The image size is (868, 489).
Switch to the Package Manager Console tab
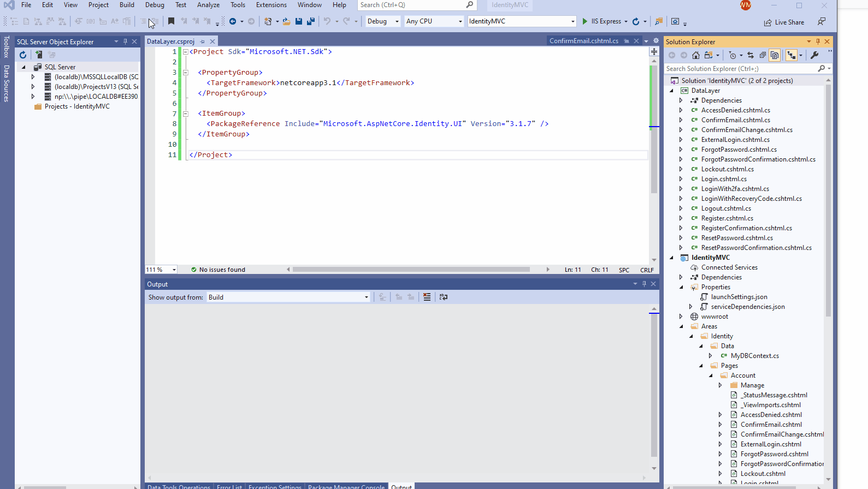click(346, 486)
